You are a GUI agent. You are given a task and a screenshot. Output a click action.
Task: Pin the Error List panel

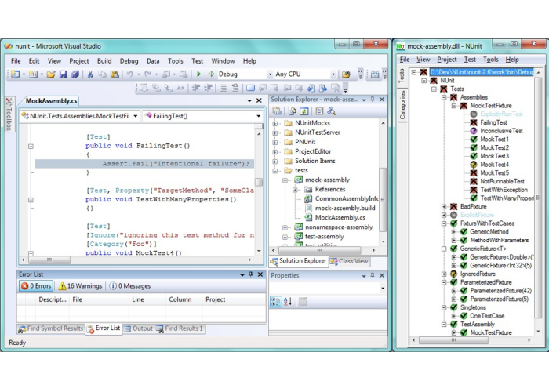(x=251, y=274)
